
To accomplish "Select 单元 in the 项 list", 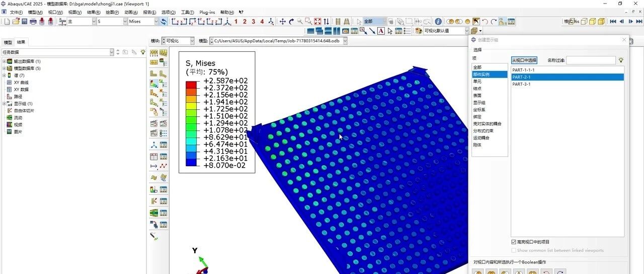I will click(490, 81).
